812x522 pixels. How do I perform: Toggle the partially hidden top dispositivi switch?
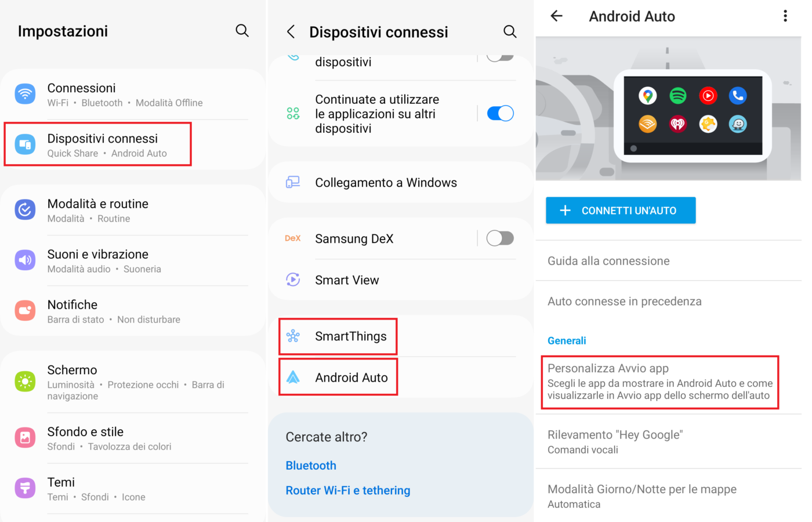[500, 57]
